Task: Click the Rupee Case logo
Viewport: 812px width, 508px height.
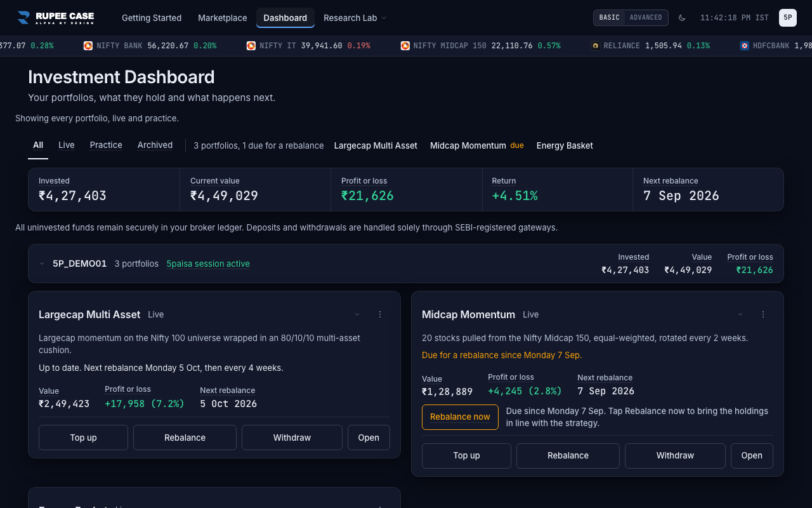Action: 55,18
